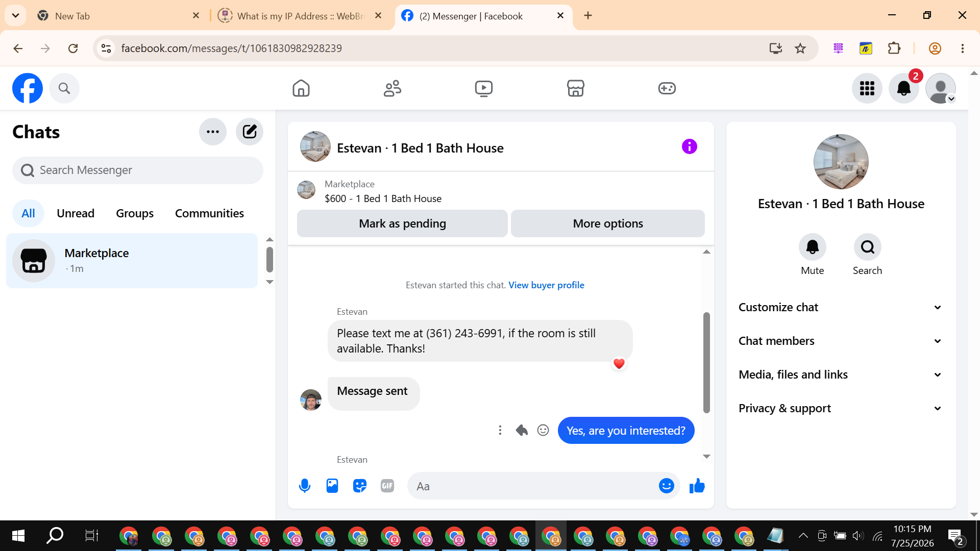Open the account profile menu

point(941,88)
